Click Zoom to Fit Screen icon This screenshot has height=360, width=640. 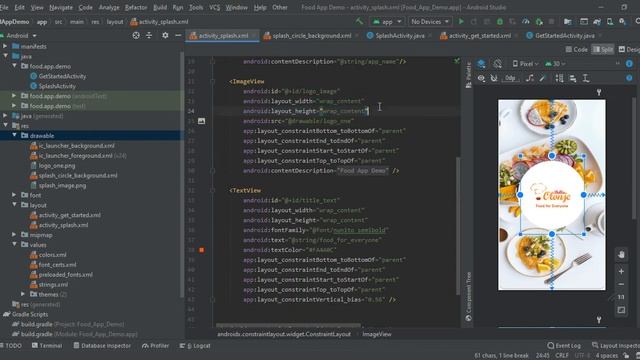click(x=621, y=310)
